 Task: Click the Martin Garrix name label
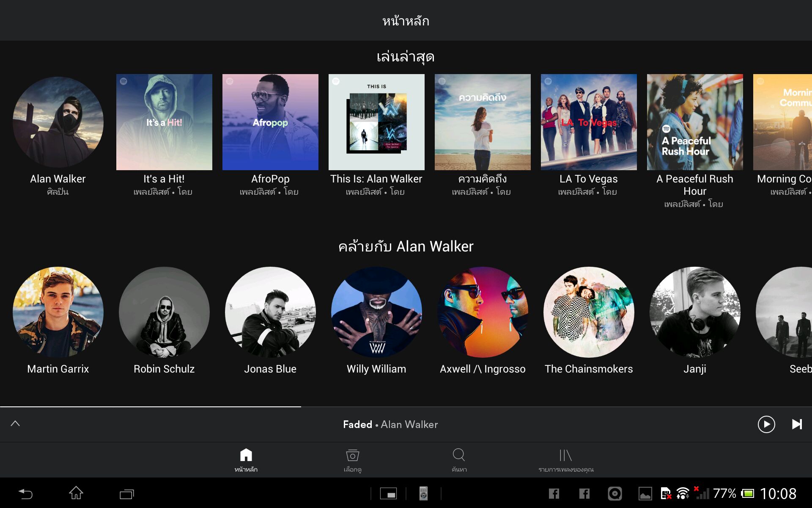pos(58,369)
